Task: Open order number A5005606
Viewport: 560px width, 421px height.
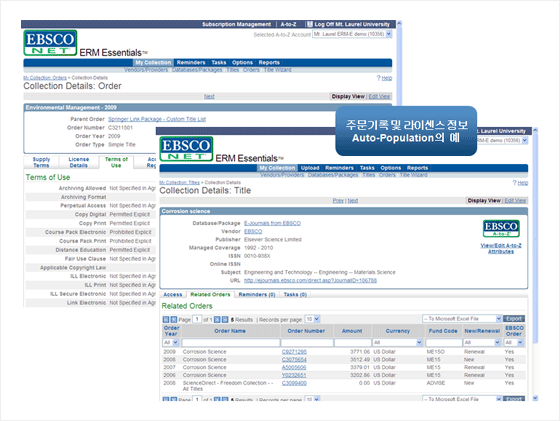Action: pos(294,367)
